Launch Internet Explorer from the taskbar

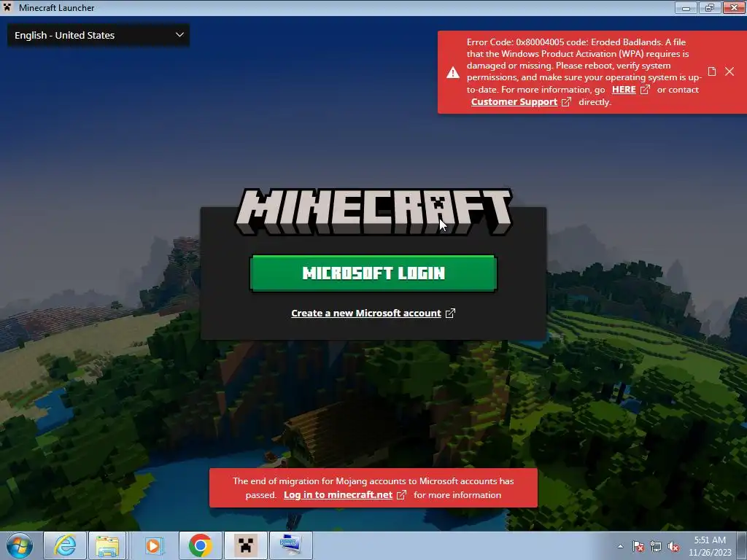65,545
